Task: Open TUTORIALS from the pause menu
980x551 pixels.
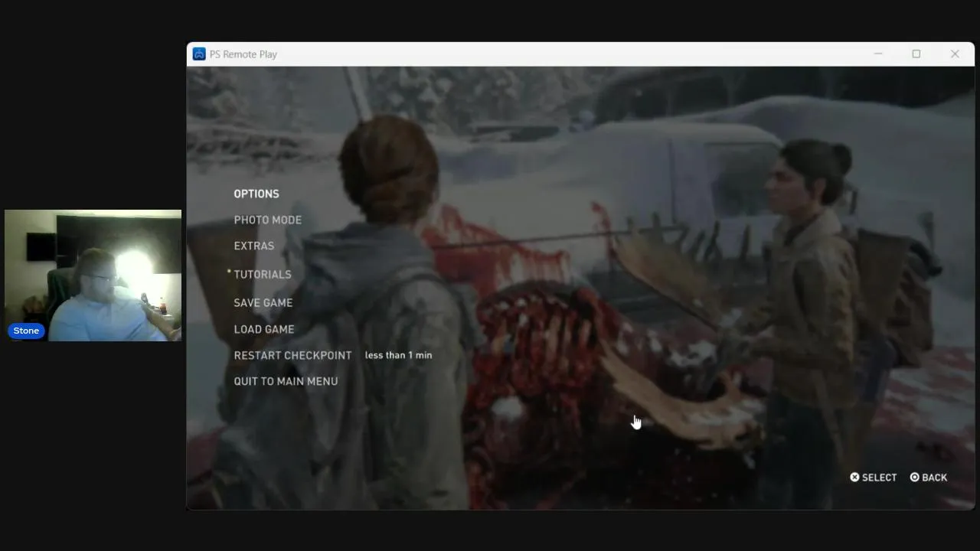Action: click(x=263, y=274)
